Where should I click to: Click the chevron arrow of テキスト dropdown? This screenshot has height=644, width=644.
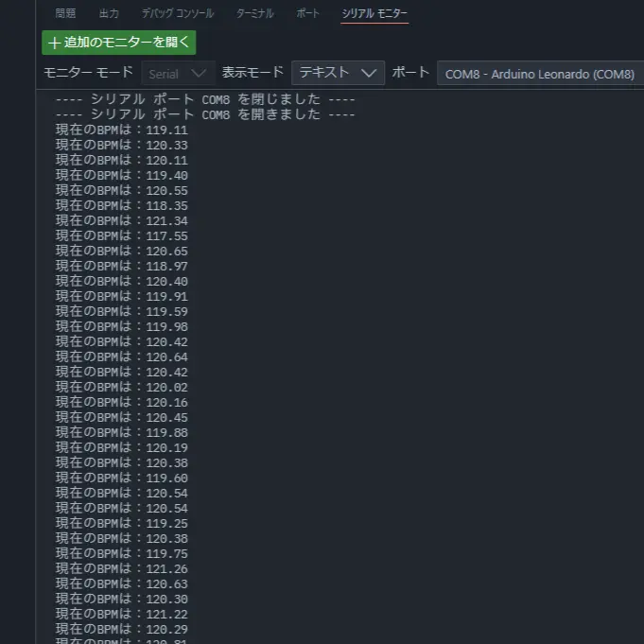[369, 74]
